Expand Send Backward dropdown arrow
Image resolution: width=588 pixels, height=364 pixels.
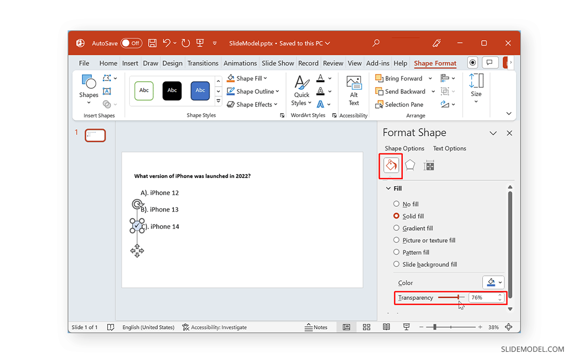[x=433, y=92]
